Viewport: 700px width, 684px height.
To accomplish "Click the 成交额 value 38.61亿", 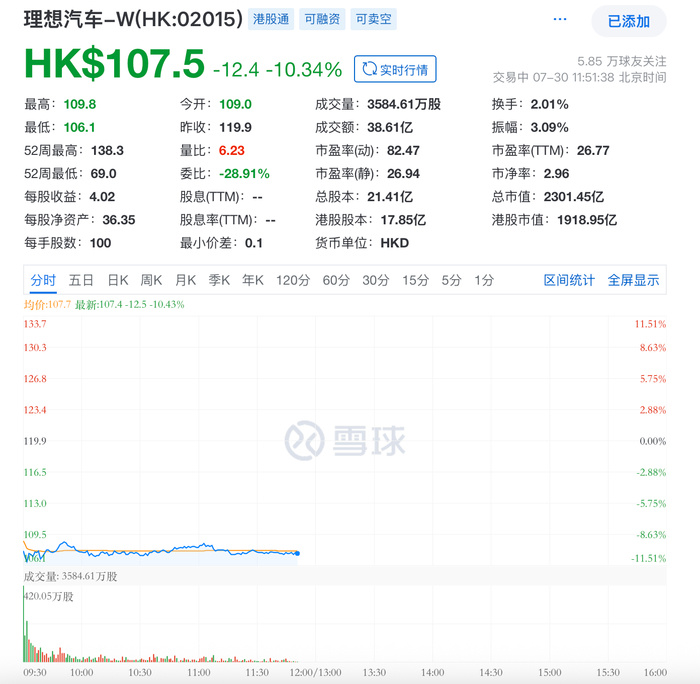I will (390, 128).
